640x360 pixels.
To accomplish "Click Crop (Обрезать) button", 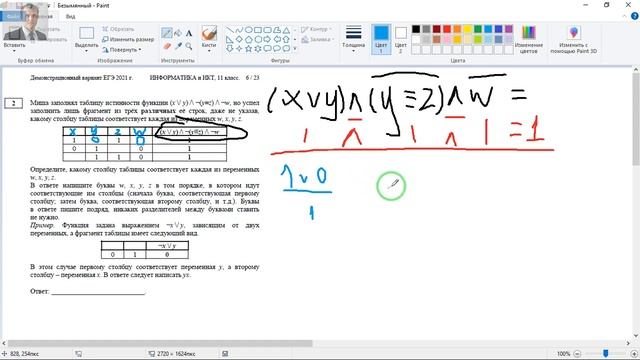I will (x=118, y=29).
